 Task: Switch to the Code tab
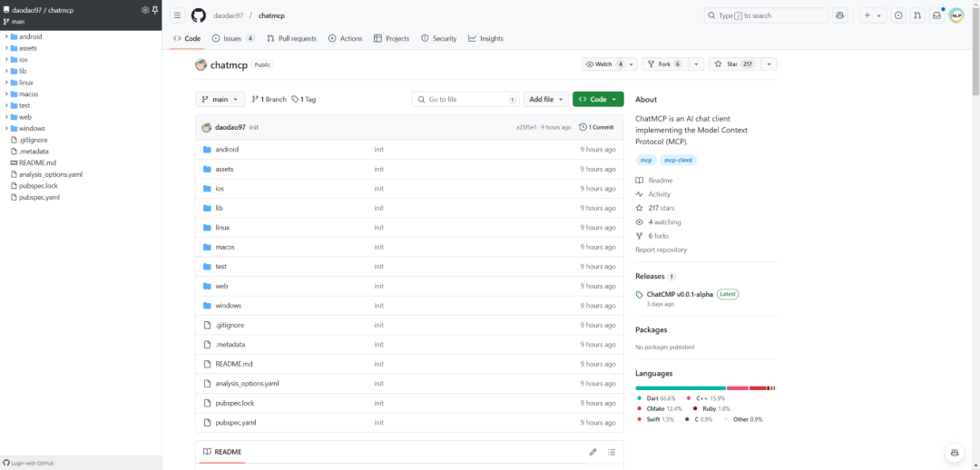(x=187, y=38)
